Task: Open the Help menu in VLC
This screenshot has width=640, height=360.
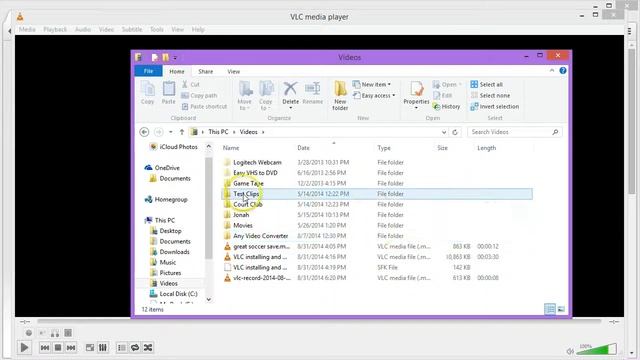Action: (x=198, y=29)
